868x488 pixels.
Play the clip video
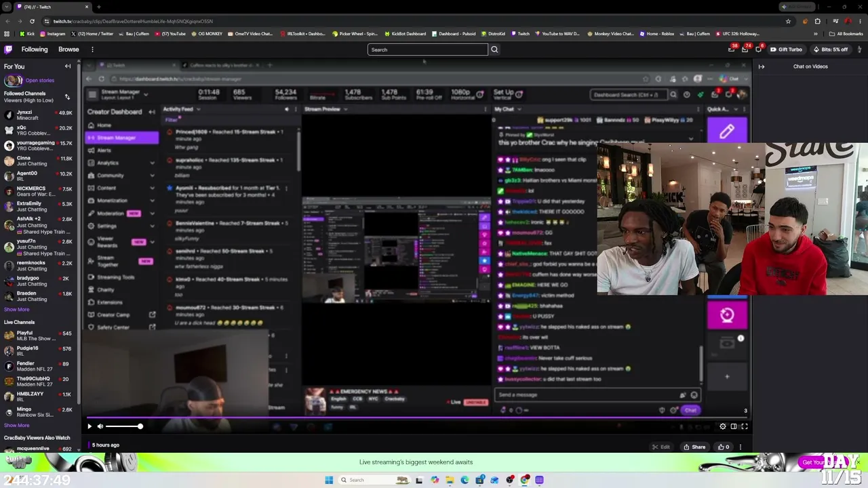click(89, 426)
